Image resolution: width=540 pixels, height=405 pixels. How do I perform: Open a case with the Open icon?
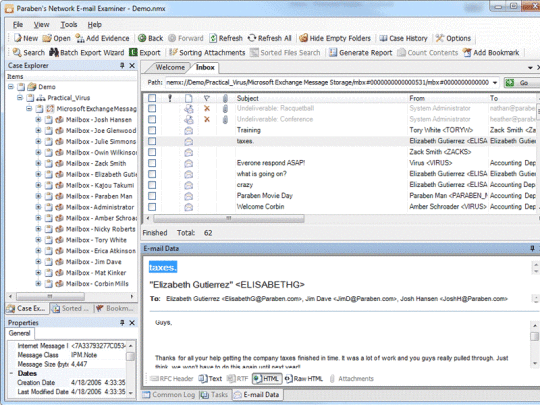point(47,38)
